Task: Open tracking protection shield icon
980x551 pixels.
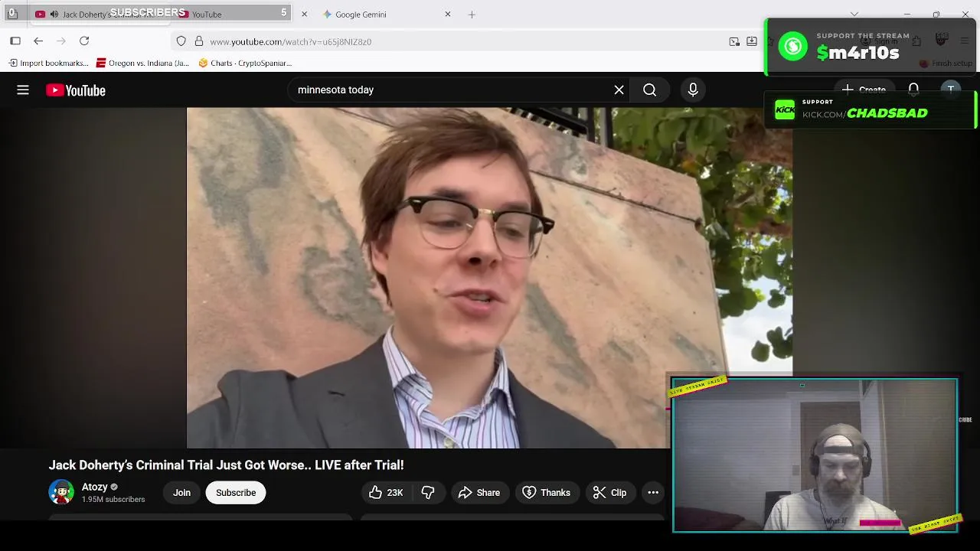Action: click(x=181, y=41)
